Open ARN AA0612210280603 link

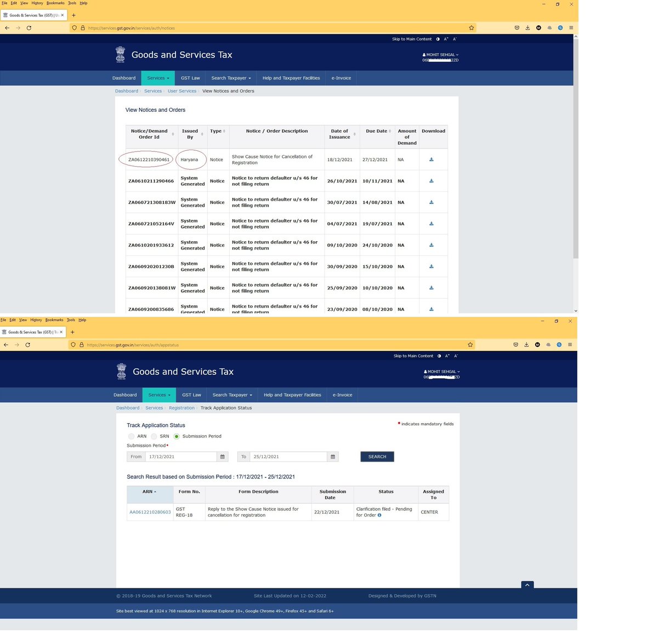(150, 512)
